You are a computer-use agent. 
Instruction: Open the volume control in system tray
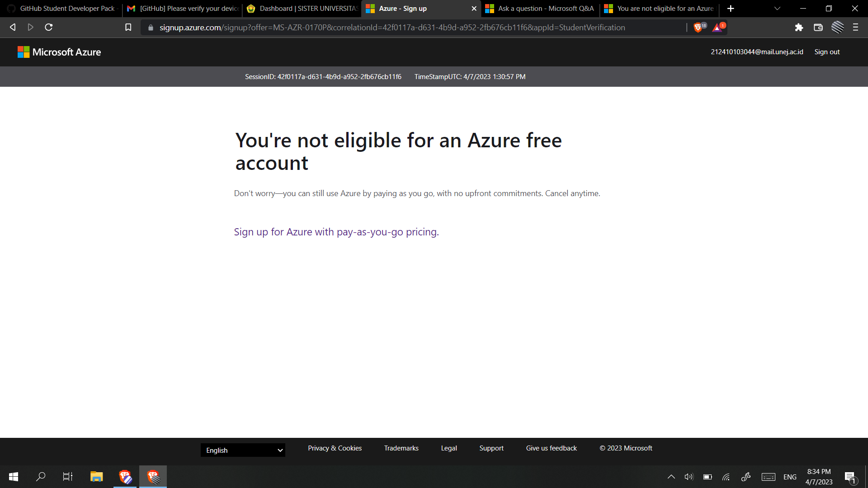pyautogui.click(x=689, y=477)
